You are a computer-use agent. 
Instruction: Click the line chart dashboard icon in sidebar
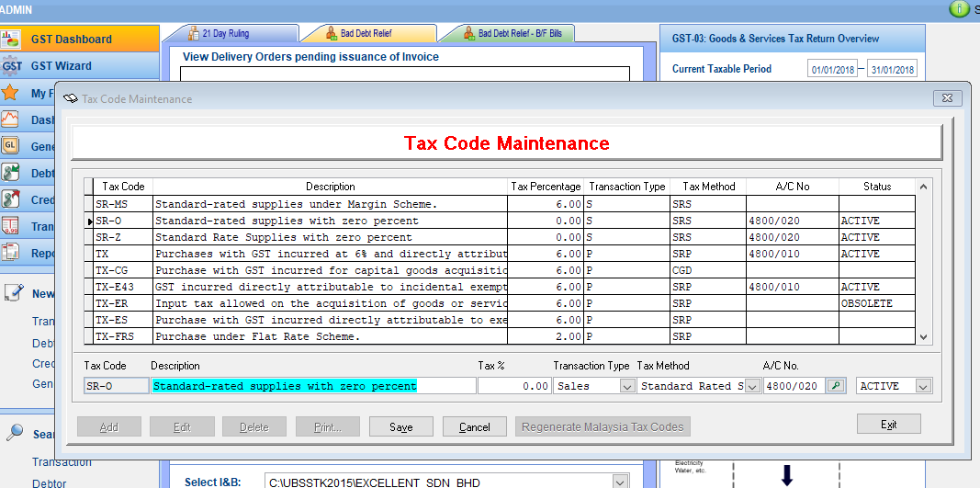(x=10, y=119)
